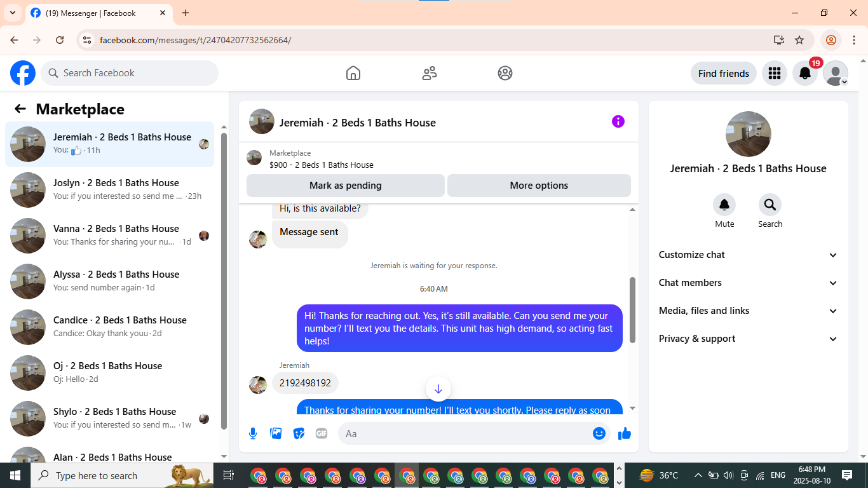868x488 pixels.
Task: Expand Chat members section
Action: coord(749,283)
